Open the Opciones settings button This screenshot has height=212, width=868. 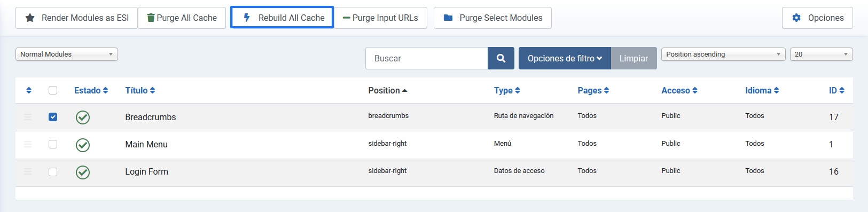[817, 18]
